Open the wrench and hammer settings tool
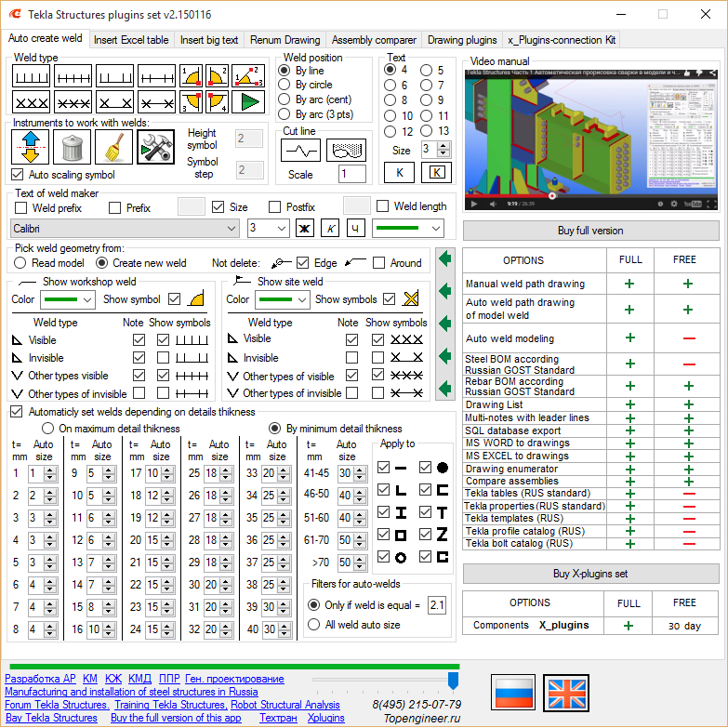 [x=155, y=148]
